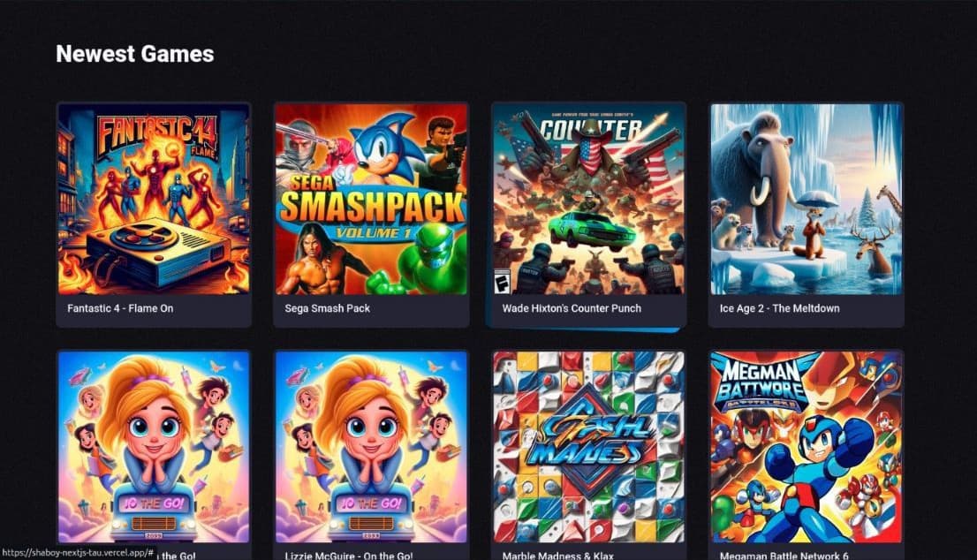
Task: Open the "Sega Smash Pack" title link
Action: pos(327,308)
